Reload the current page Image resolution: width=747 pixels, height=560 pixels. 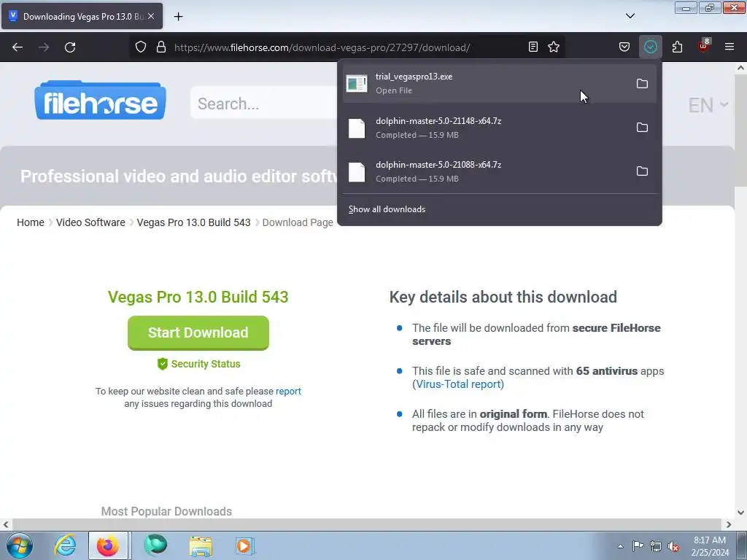pos(70,47)
